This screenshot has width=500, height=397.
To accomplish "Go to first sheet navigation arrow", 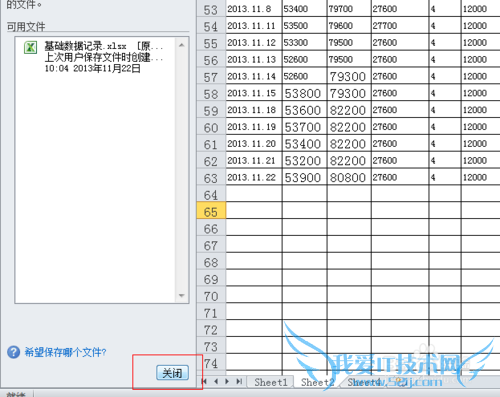I will click(204, 381).
